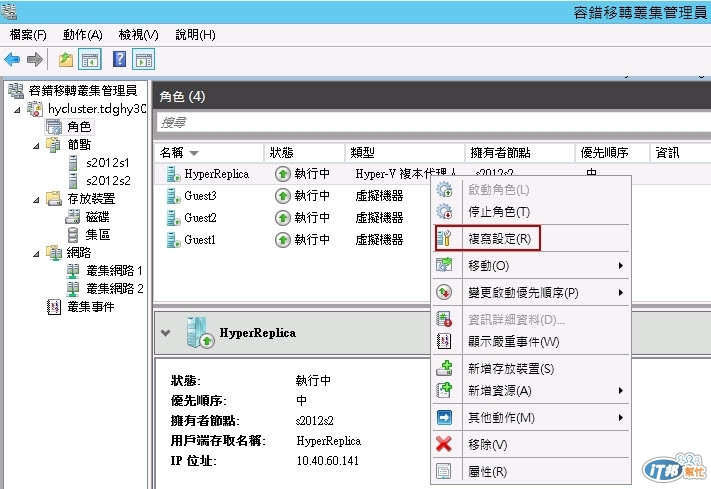Collapse the 節點 tree node

[x=36, y=146]
